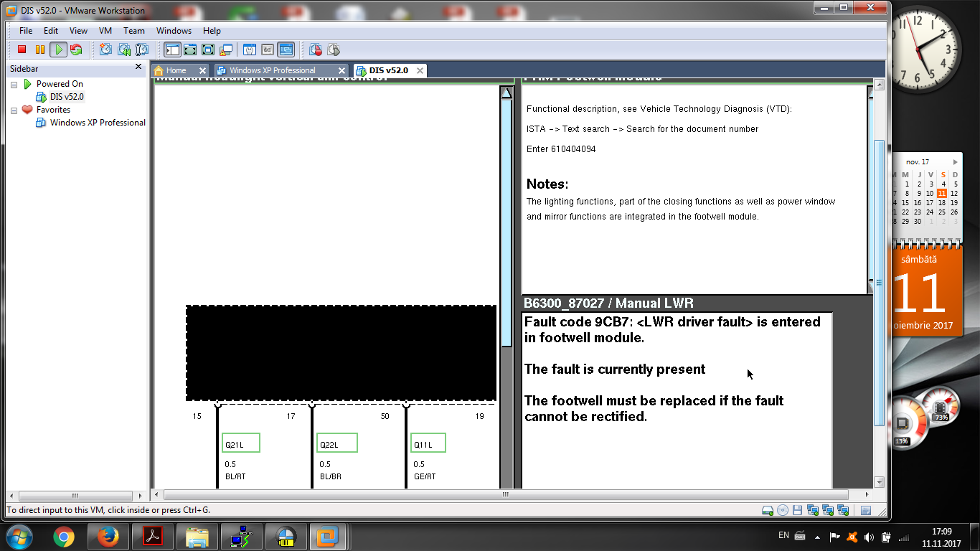Click the EN language indicator

(783, 535)
